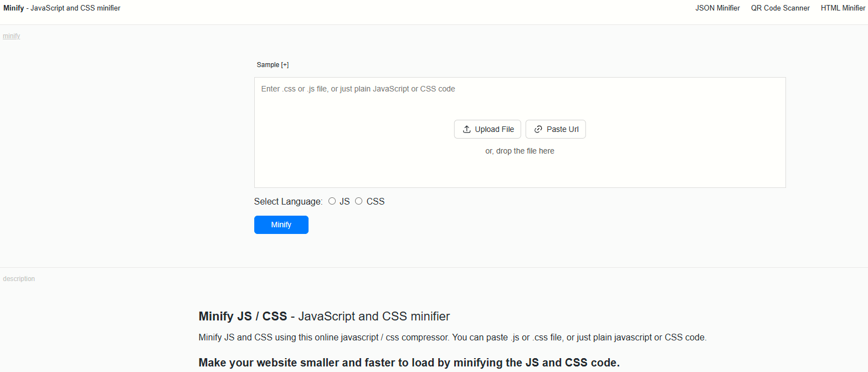The height and width of the screenshot is (372, 868).
Task: Click the upload icon on Upload File button
Action: point(467,129)
